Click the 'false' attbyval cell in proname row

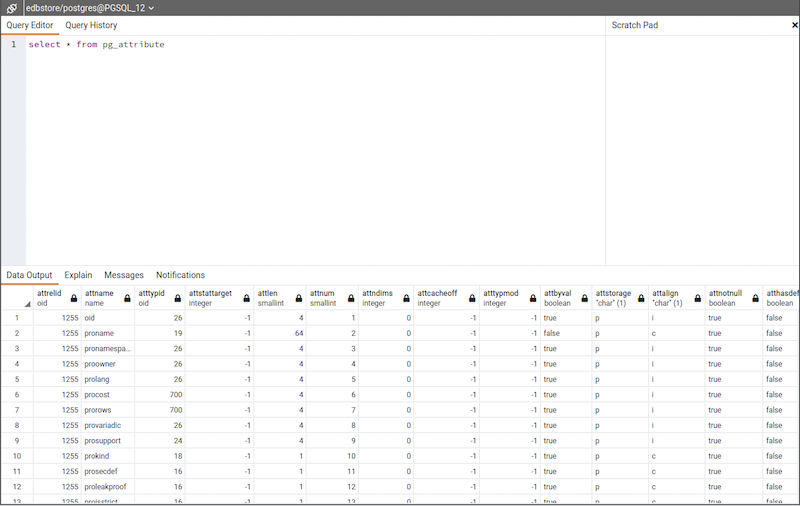pyautogui.click(x=566, y=333)
